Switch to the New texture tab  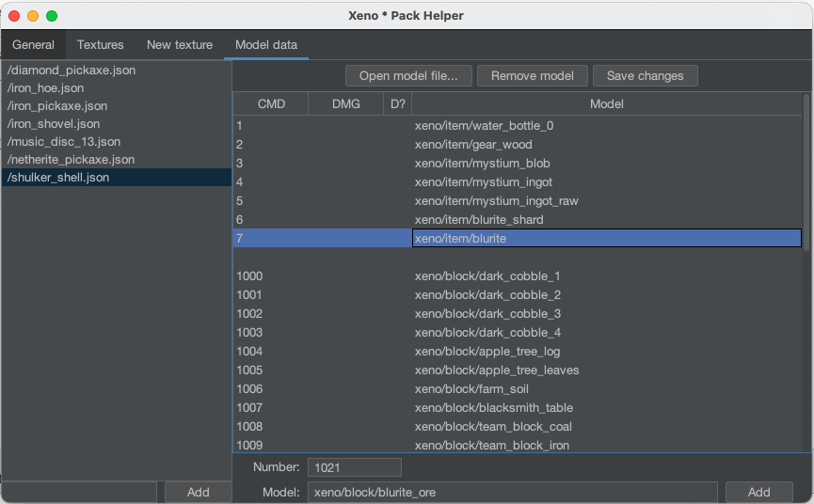180,44
